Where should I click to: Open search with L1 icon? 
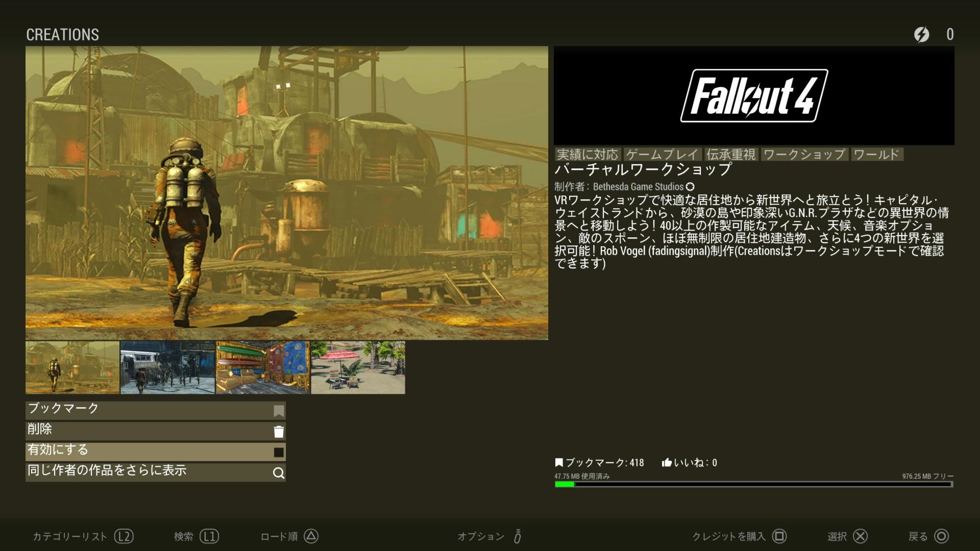pyautogui.click(x=209, y=536)
